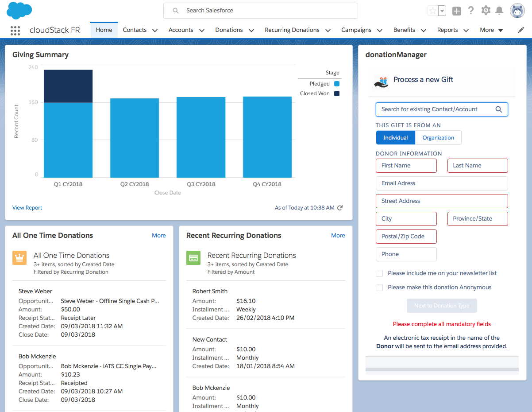Click the magnifier in contact search field
Image resolution: width=532 pixels, height=412 pixels.
(x=499, y=109)
